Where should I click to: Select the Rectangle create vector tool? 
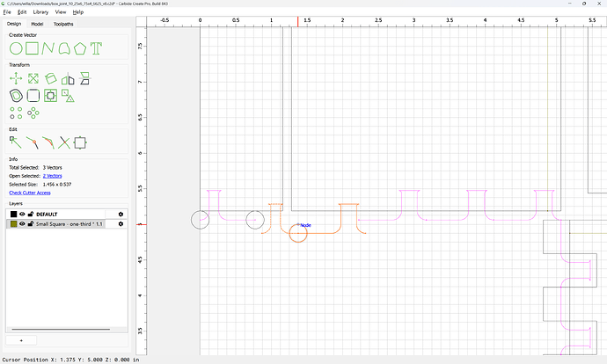[x=33, y=48]
